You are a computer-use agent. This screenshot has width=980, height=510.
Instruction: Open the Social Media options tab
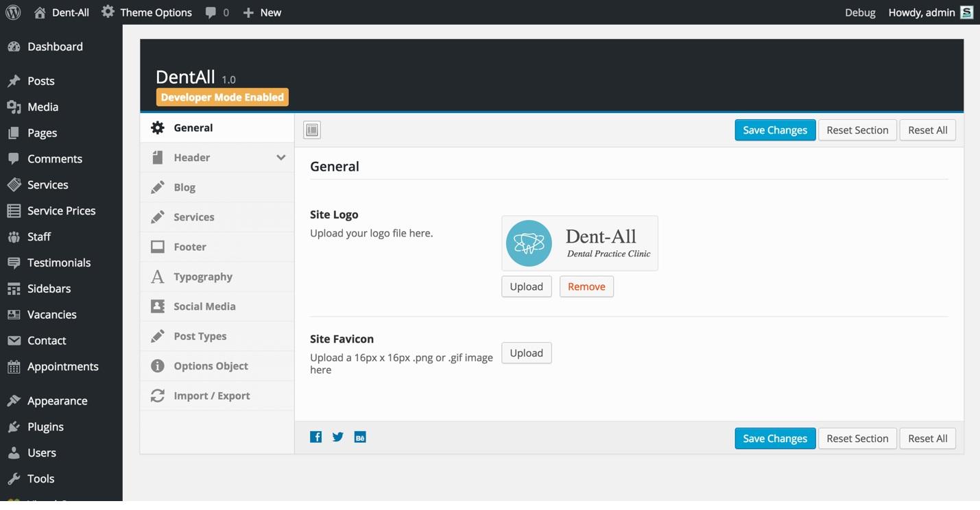(217, 306)
